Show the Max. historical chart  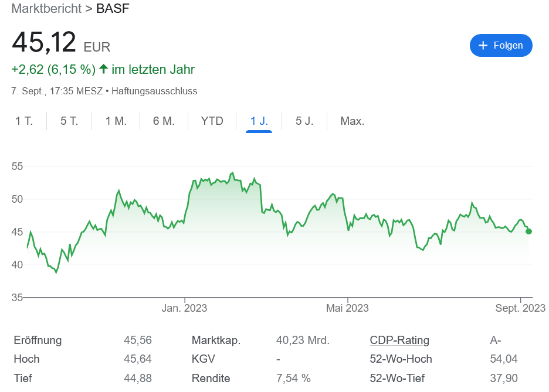pos(352,121)
